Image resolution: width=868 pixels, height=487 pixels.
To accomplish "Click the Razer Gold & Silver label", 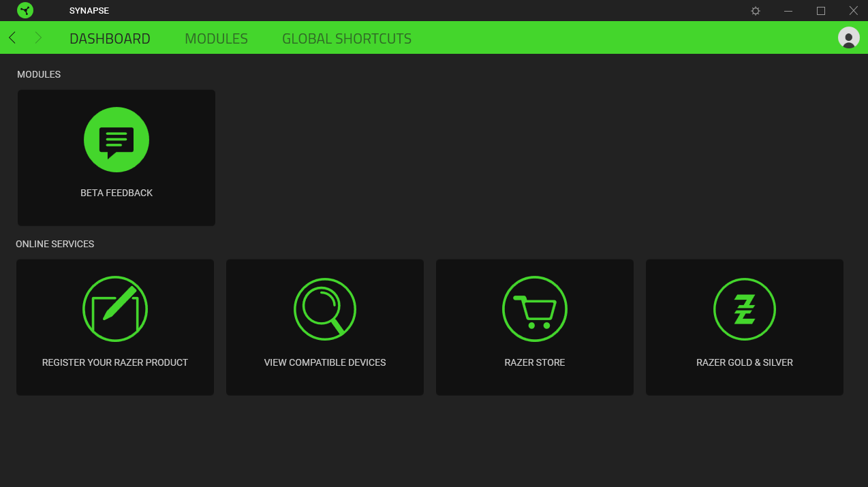I will 745,362.
